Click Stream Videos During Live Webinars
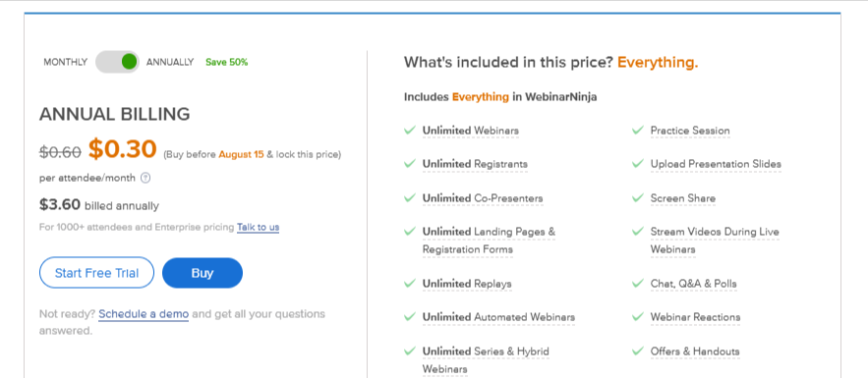Viewport: 868px width, 378px height. point(715,241)
